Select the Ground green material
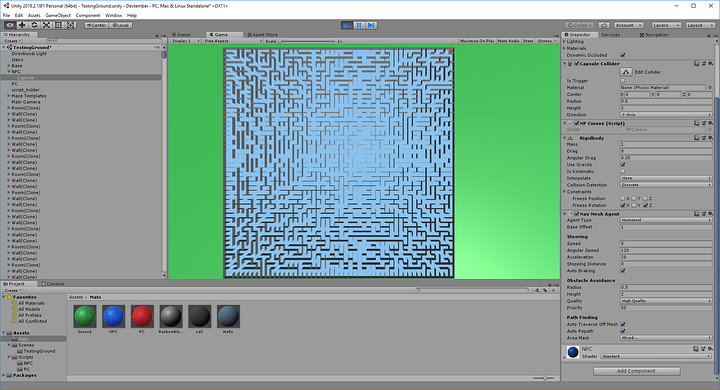Screen dimensions: 720x390 84,317
